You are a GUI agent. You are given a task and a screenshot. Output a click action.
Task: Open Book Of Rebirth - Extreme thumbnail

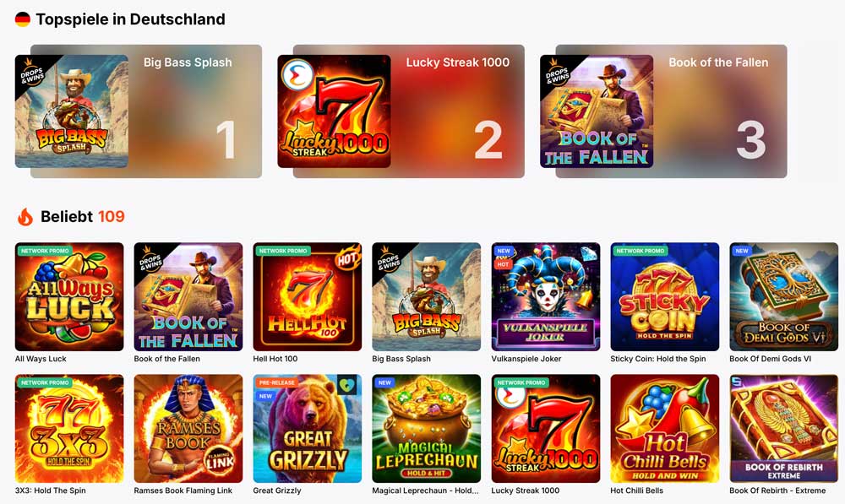(783, 429)
